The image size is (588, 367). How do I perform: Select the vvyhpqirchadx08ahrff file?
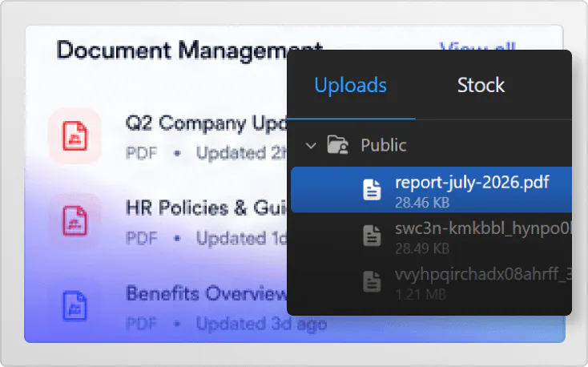[431, 282]
